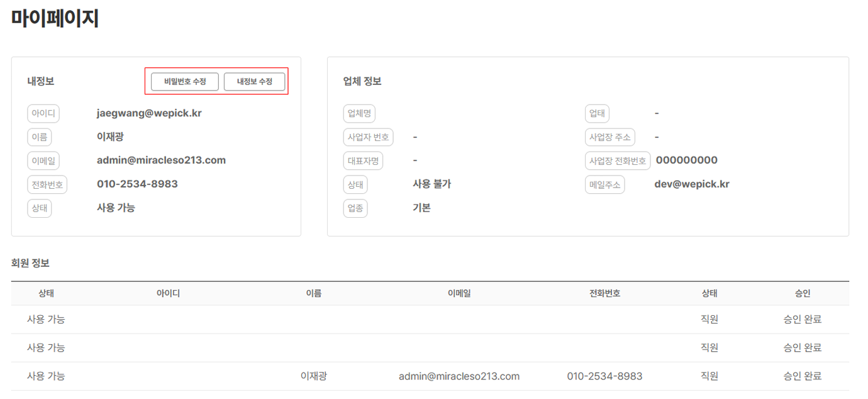868x399 pixels.
Task: Click the 내정보 수정 button
Action: (255, 81)
